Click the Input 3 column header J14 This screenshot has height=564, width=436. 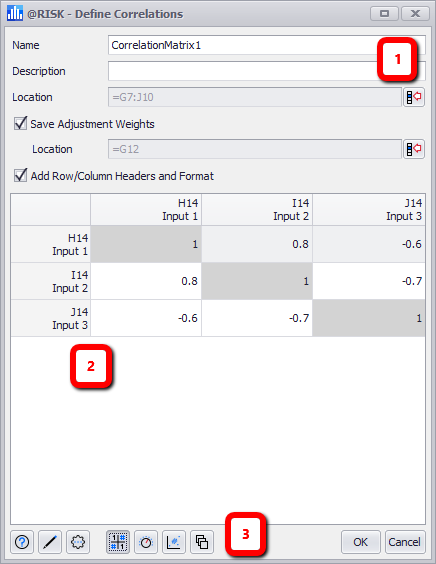click(369, 210)
